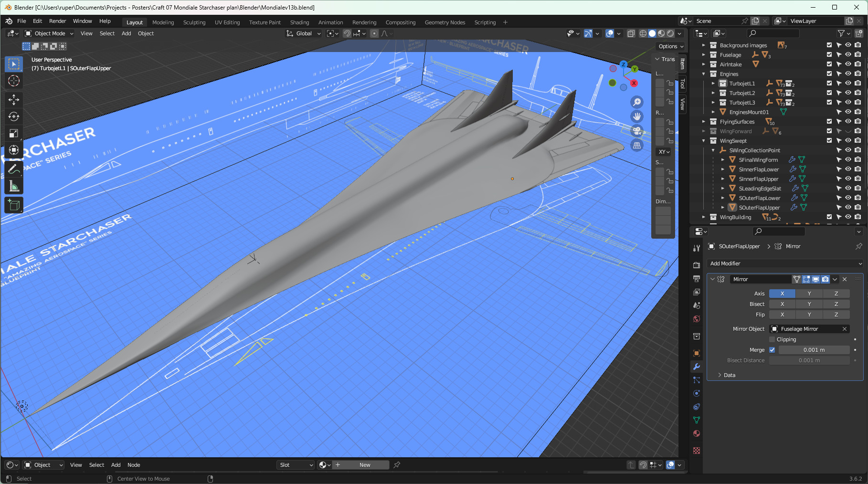Screen dimensions: 868x484
Task: Open Texture properties tab icon
Action: click(x=697, y=451)
